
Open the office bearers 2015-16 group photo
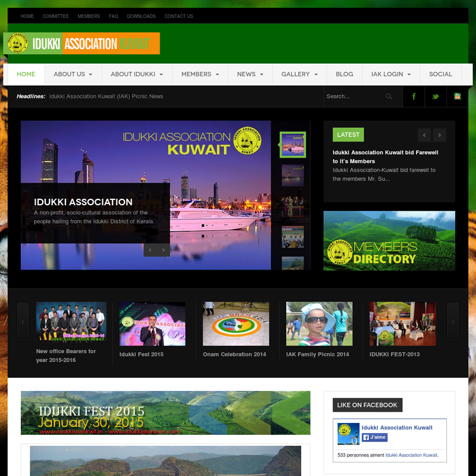(x=71, y=322)
